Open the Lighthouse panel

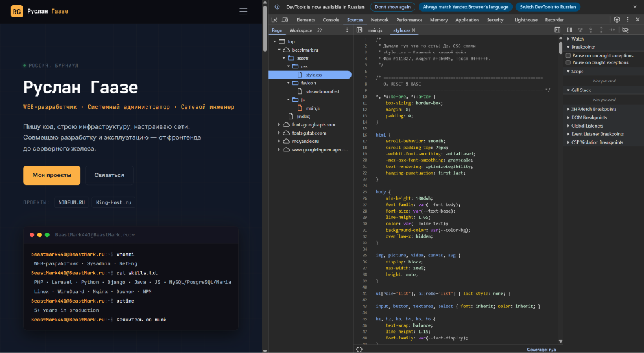526,20
